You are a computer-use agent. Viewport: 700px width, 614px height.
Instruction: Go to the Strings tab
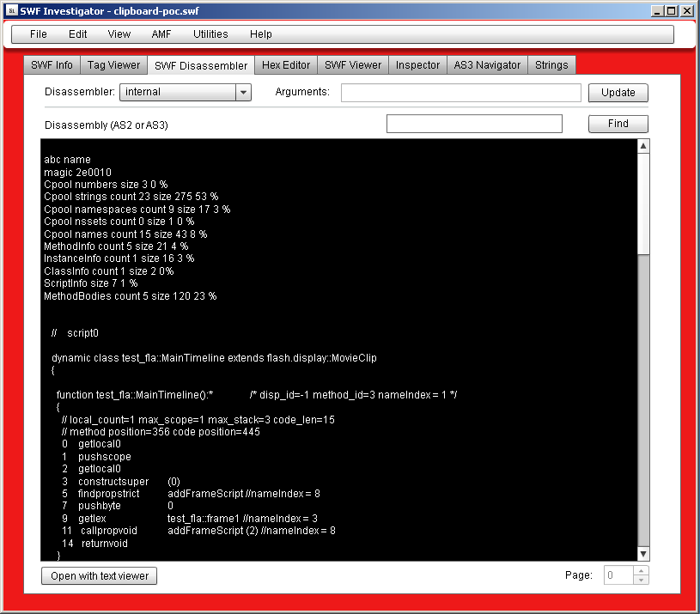[x=551, y=65]
